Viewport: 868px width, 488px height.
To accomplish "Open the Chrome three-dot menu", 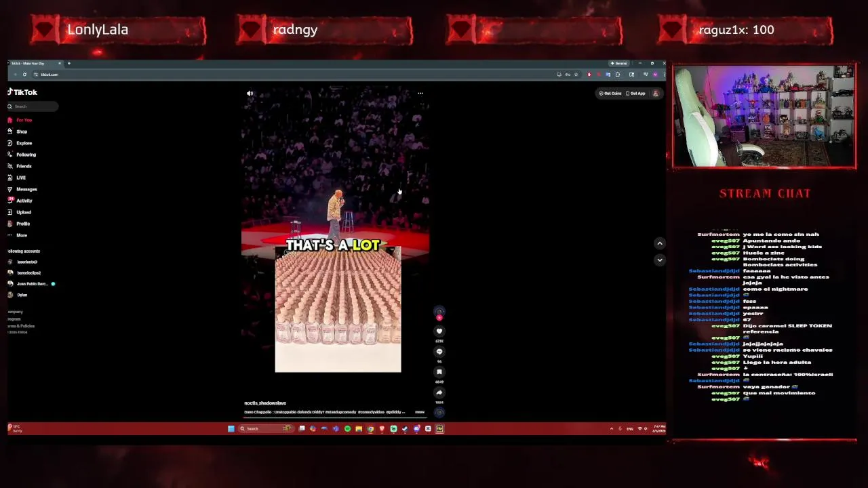I will pos(664,75).
